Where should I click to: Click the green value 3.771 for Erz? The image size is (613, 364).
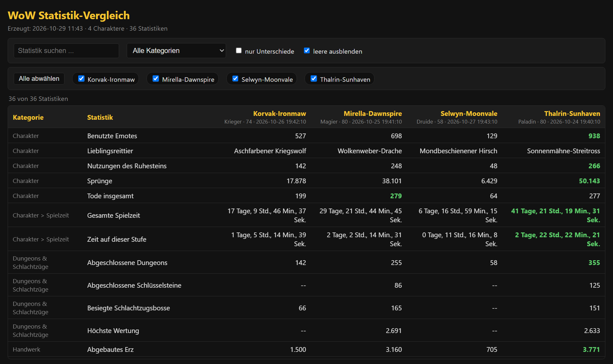(x=591, y=349)
